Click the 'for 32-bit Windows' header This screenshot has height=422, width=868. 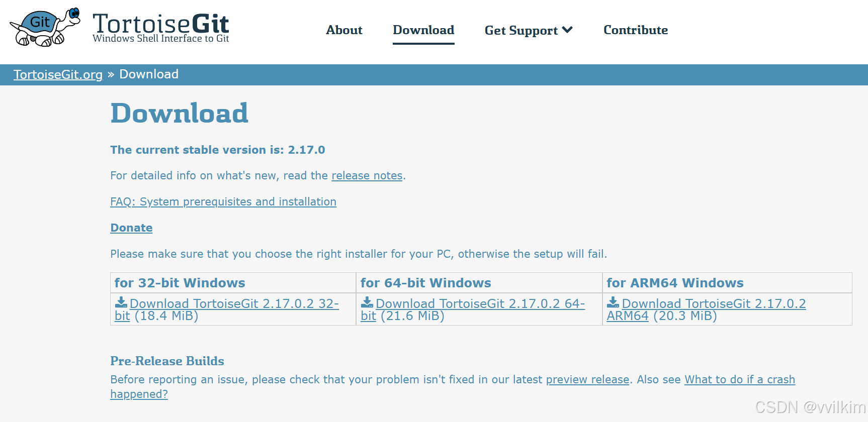[180, 283]
